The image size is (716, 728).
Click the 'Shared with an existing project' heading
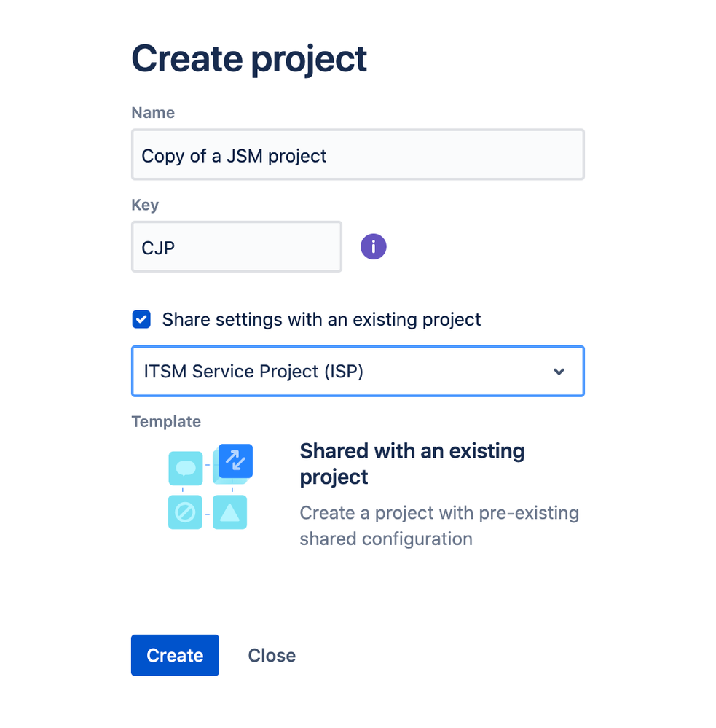point(412,463)
